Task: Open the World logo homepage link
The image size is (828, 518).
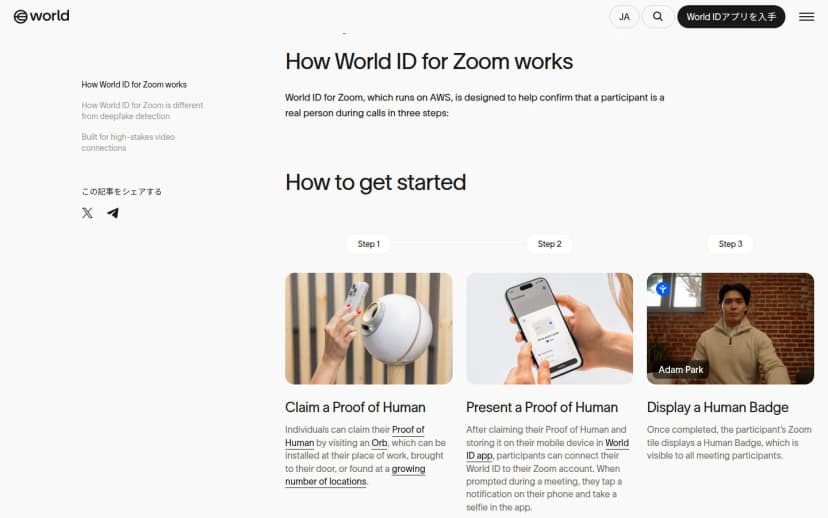Action: (41, 16)
